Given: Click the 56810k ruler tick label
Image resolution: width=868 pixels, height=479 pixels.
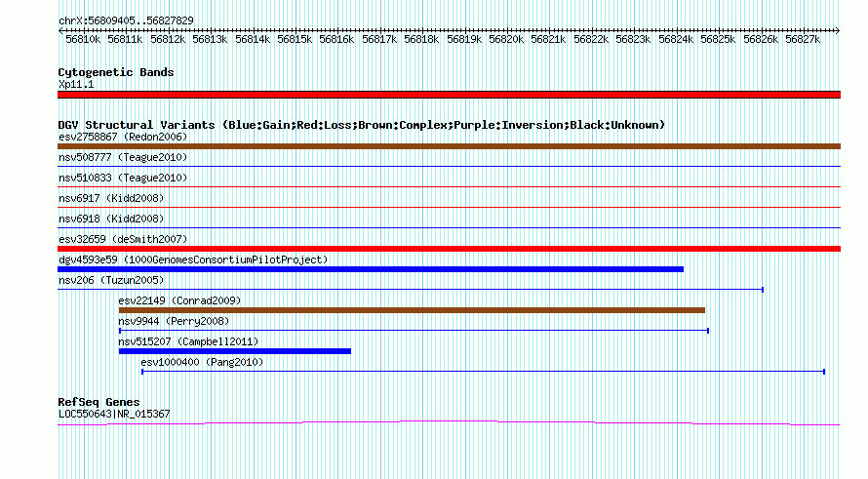Looking at the screenshot, I should point(83,40).
